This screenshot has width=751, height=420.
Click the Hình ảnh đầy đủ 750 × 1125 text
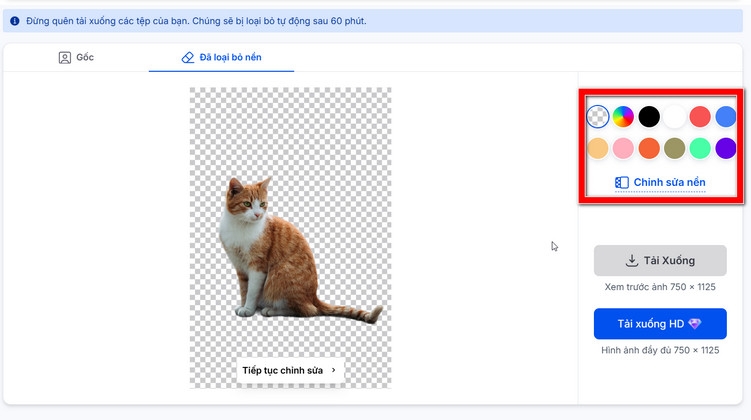coord(660,350)
